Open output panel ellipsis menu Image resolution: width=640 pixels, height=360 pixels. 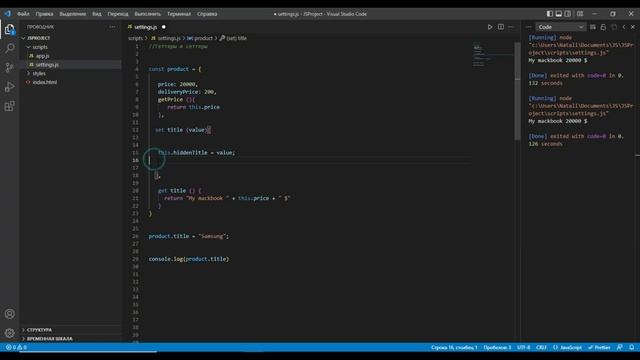[x=529, y=27]
